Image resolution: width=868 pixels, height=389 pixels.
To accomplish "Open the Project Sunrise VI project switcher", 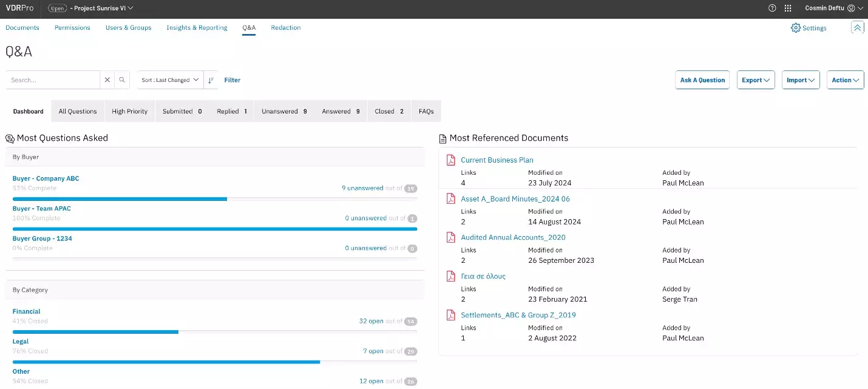I will (101, 8).
